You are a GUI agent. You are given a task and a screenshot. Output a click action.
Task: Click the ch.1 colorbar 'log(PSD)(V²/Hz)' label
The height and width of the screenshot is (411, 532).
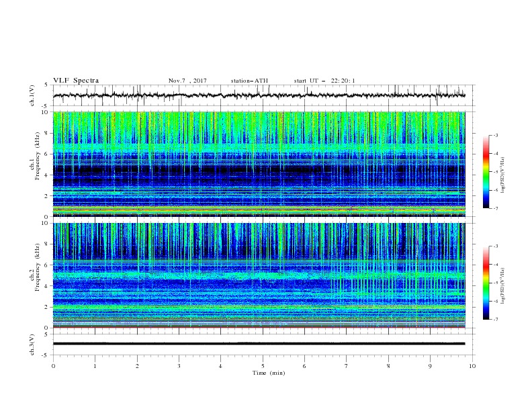(504, 175)
